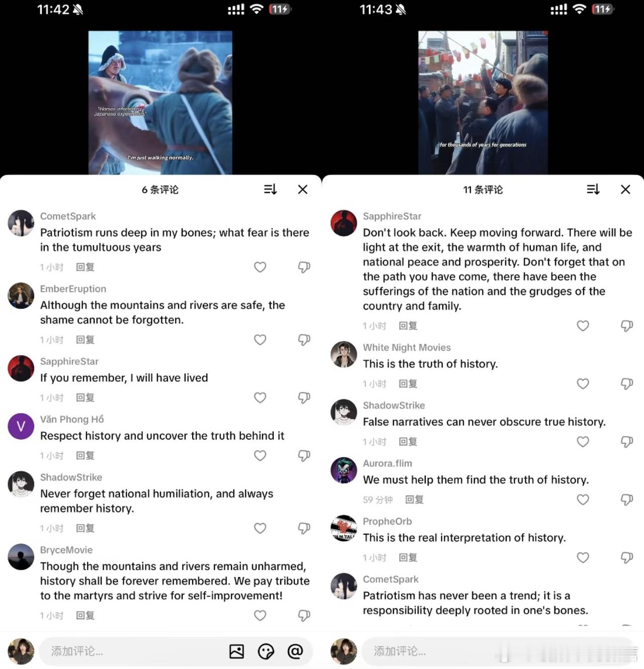Tap the left video showing the horse
Image resolution: width=644 pixels, height=669 pixels.
click(160, 103)
